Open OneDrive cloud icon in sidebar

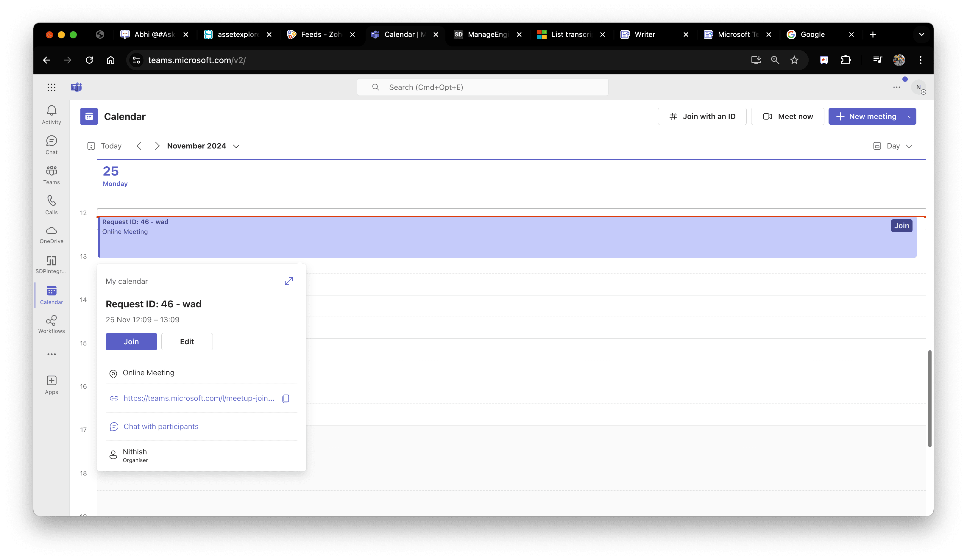pyautogui.click(x=52, y=234)
